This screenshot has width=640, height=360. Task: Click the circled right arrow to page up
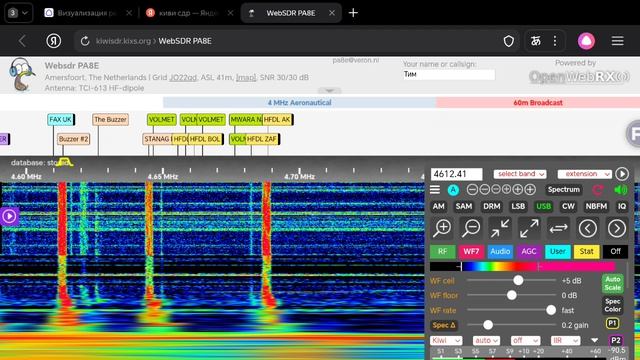pos(617,228)
